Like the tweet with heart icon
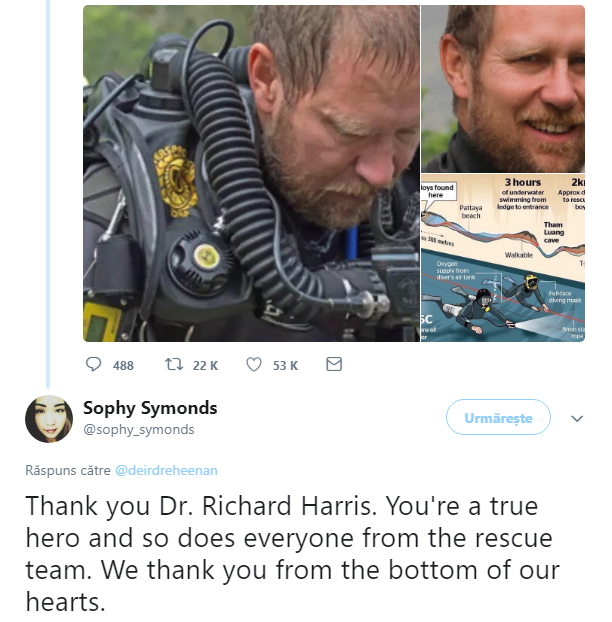612x622 pixels. coord(254,364)
